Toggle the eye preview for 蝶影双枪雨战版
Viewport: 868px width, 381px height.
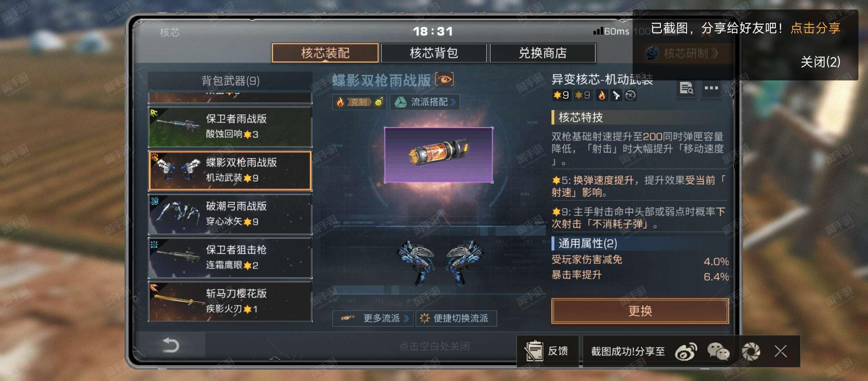coord(444,79)
